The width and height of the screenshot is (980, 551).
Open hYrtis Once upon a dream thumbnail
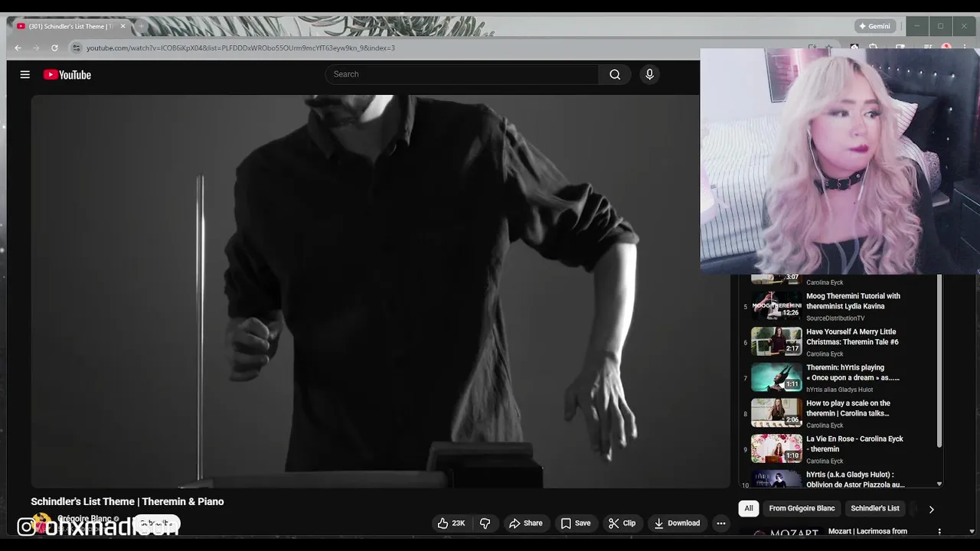point(776,377)
